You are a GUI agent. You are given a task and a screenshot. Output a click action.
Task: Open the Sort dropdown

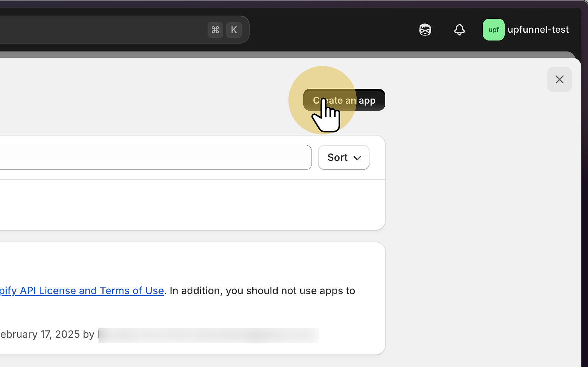[x=338, y=157]
